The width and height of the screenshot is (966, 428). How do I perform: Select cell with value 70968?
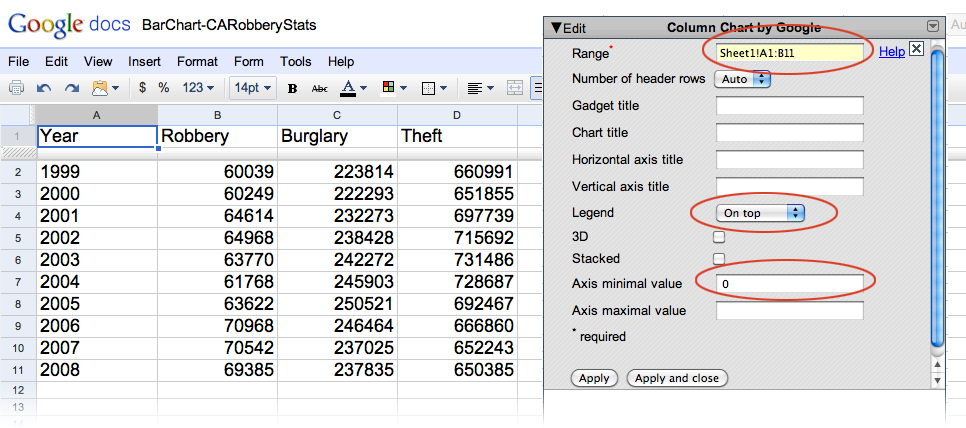tap(217, 326)
